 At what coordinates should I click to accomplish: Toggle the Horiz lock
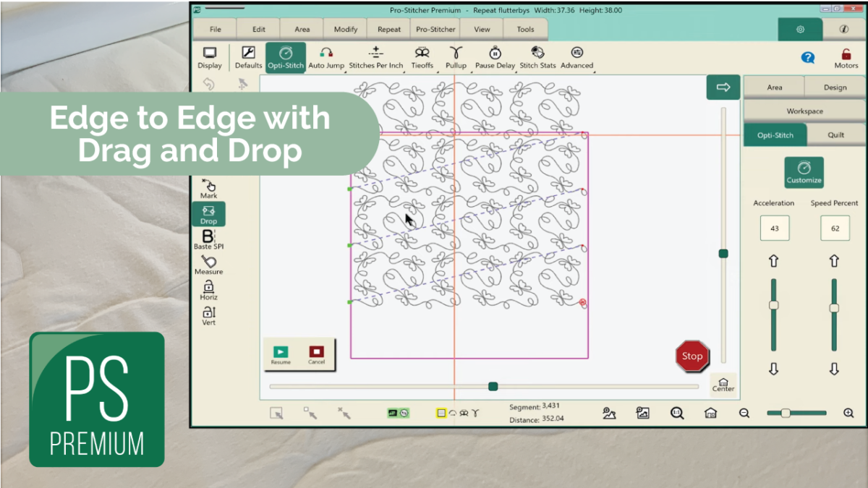coord(208,290)
